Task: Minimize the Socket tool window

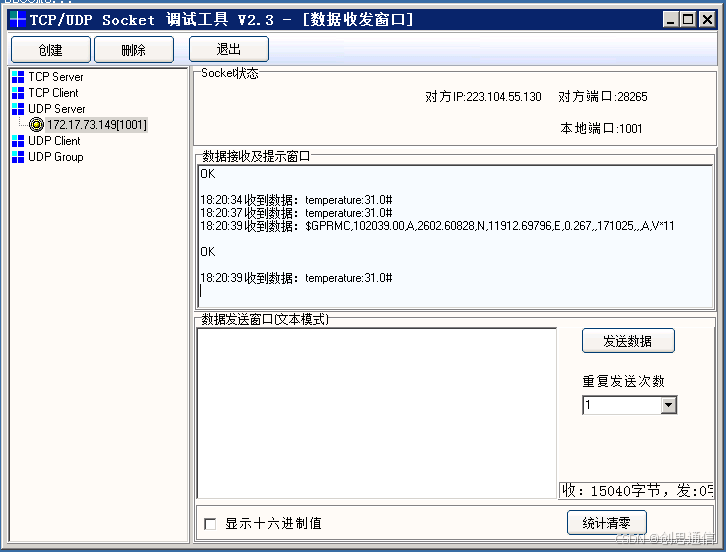Action: [670, 19]
